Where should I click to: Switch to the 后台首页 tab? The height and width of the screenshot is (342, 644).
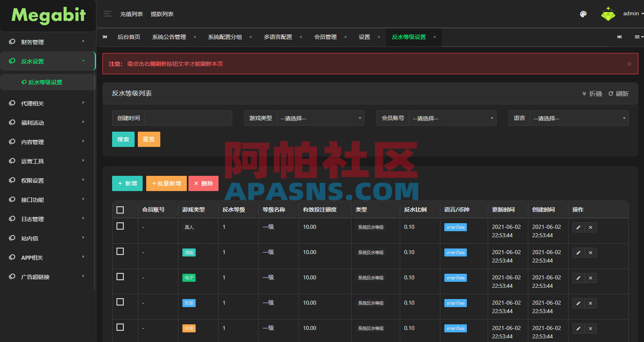click(129, 37)
